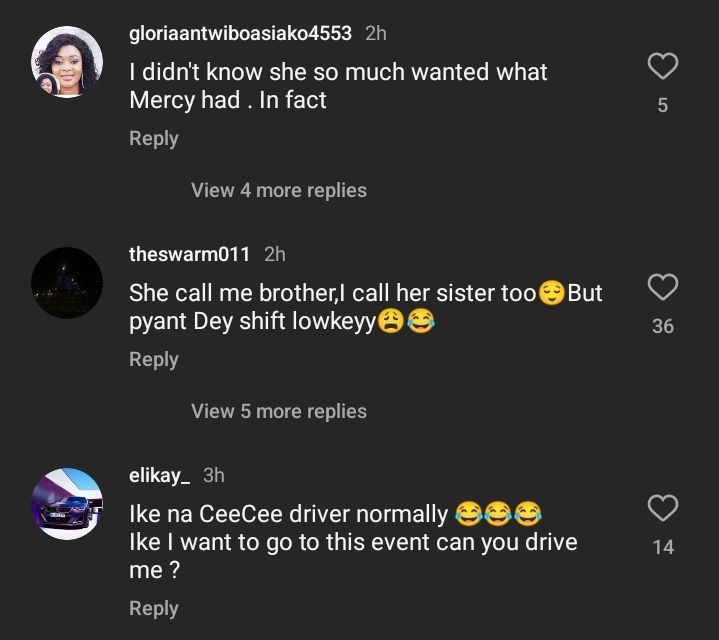Click the 14 likes count

click(x=663, y=547)
